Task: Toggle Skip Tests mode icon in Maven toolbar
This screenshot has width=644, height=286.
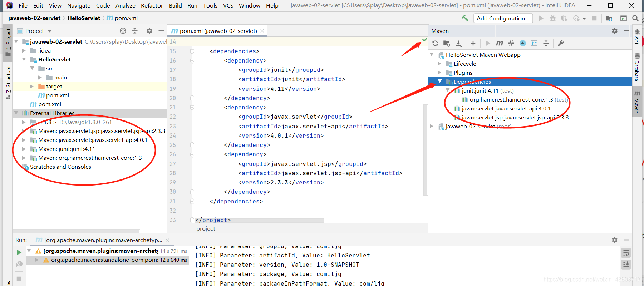Action: click(x=511, y=43)
